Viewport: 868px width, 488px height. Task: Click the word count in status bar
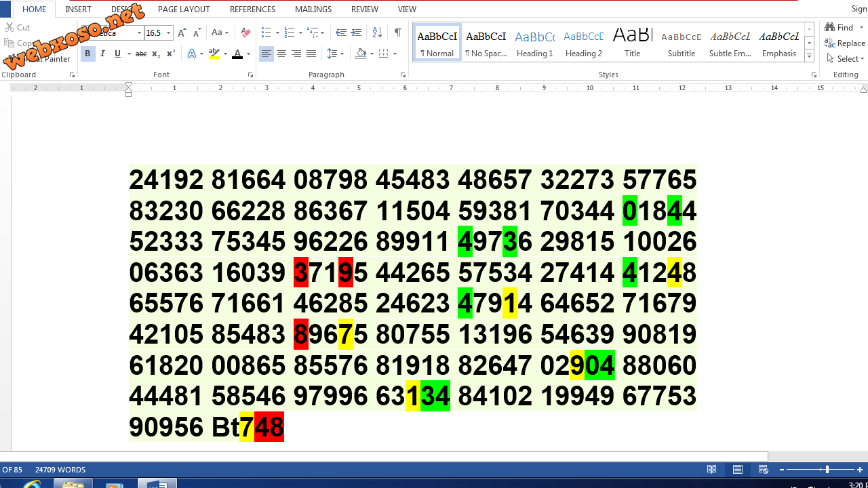tap(60, 470)
